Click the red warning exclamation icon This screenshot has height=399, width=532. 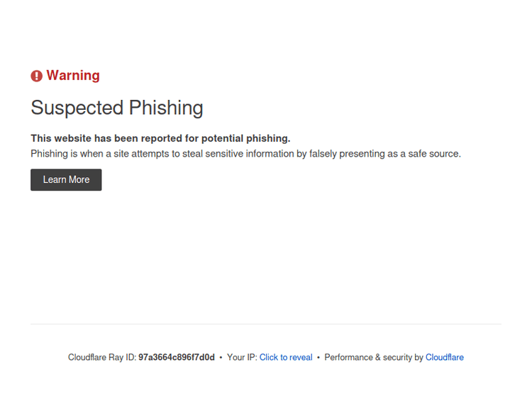[37, 76]
